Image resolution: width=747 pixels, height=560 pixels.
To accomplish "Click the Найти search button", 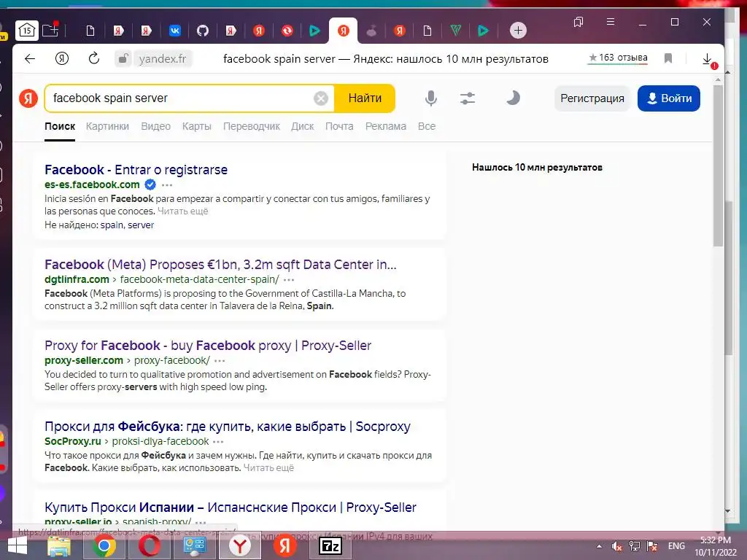I will [x=365, y=98].
